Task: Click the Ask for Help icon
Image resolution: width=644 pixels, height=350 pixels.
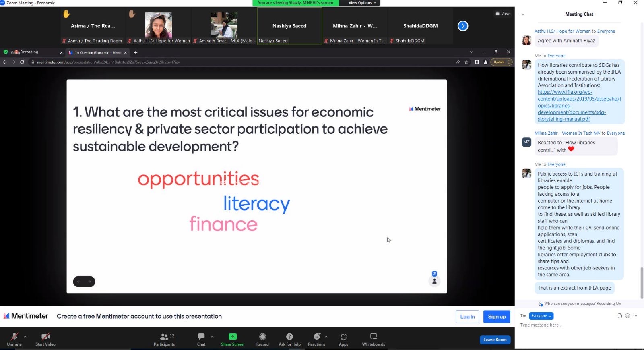Action: click(x=289, y=337)
